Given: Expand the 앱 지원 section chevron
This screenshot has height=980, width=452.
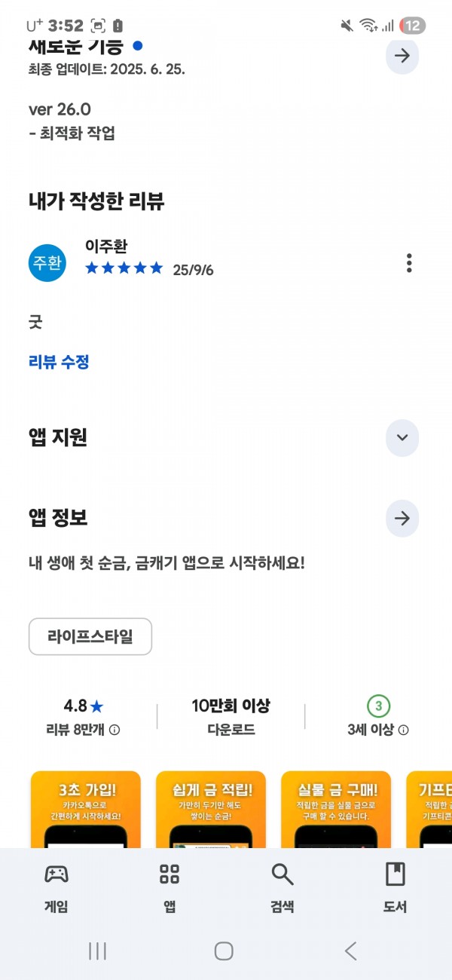Looking at the screenshot, I should click(x=402, y=438).
